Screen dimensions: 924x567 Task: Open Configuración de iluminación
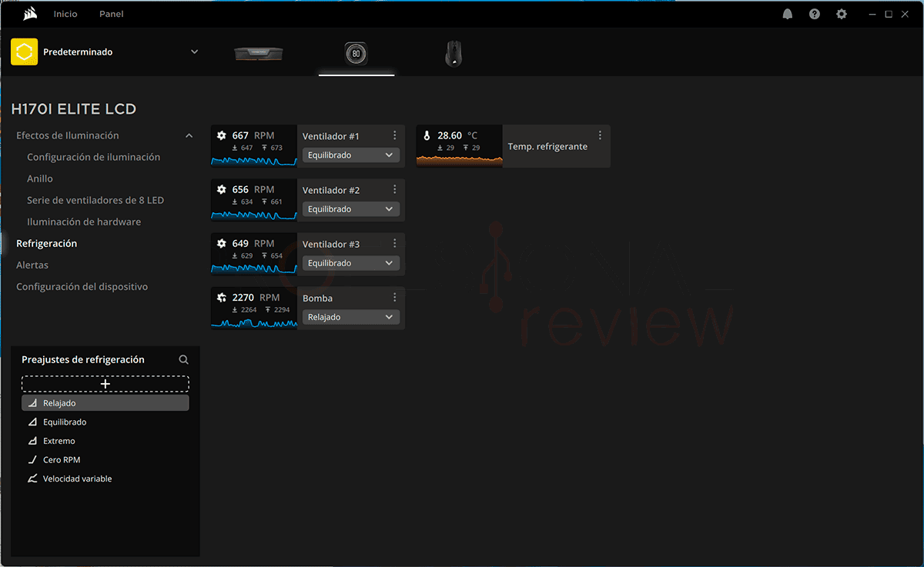(94, 157)
